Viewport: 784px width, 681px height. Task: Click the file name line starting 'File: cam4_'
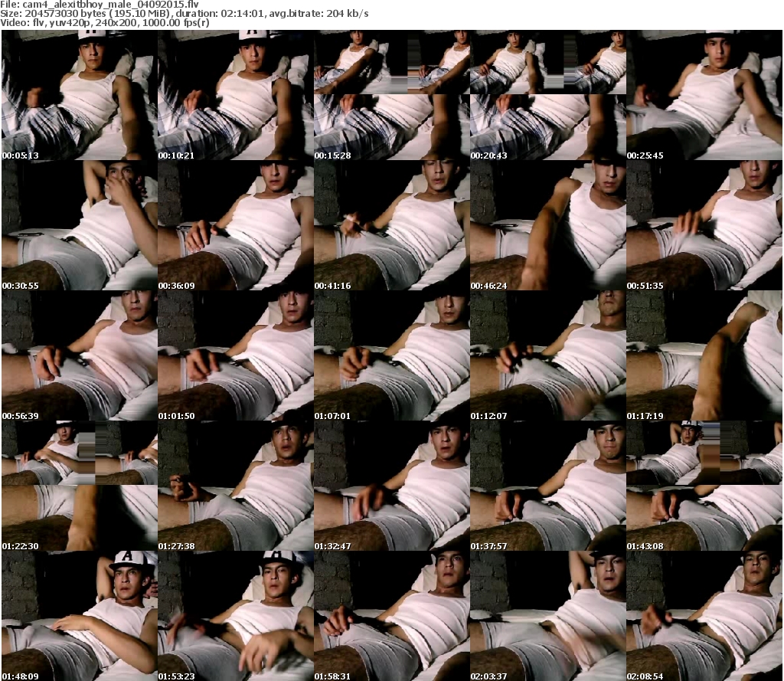coord(100,5)
